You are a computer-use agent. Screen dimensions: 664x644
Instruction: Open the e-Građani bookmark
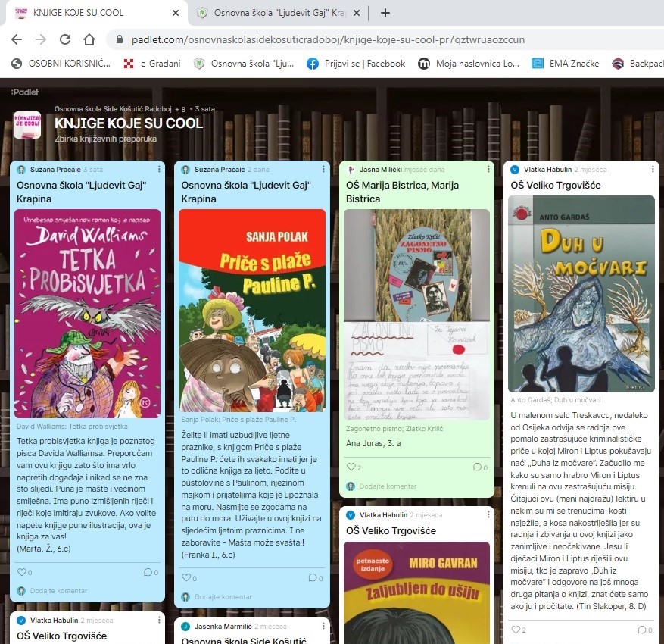pyautogui.click(x=152, y=64)
